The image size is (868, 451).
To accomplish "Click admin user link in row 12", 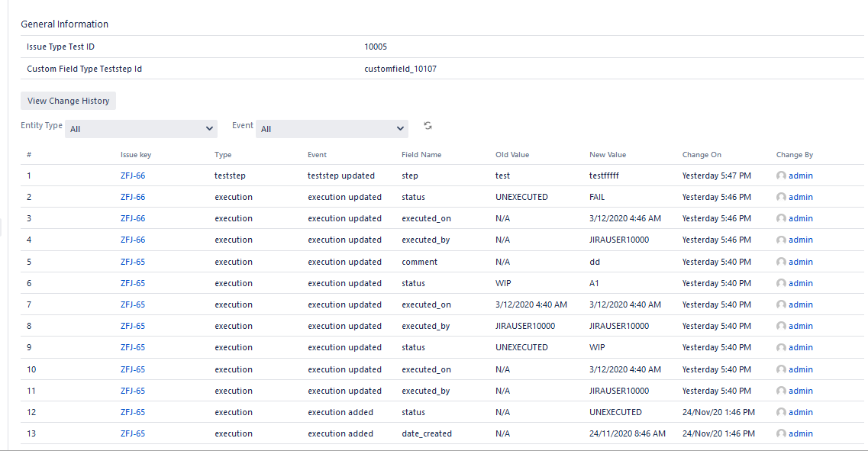I will pyautogui.click(x=801, y=412).
